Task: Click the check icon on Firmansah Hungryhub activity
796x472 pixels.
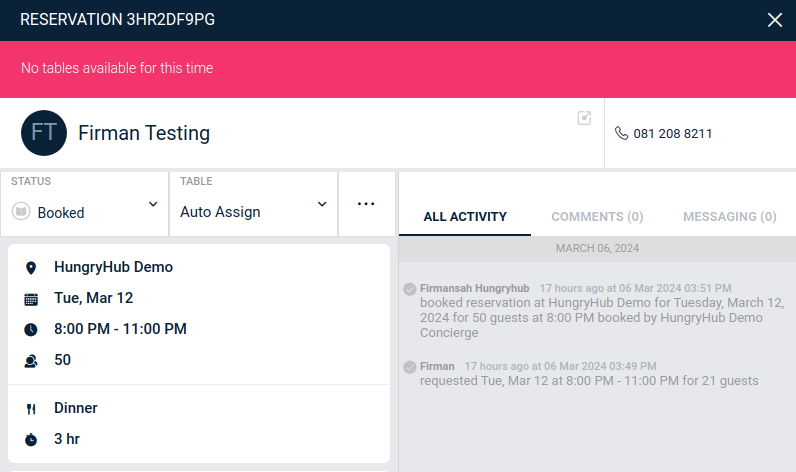Action: coord(410,289)
